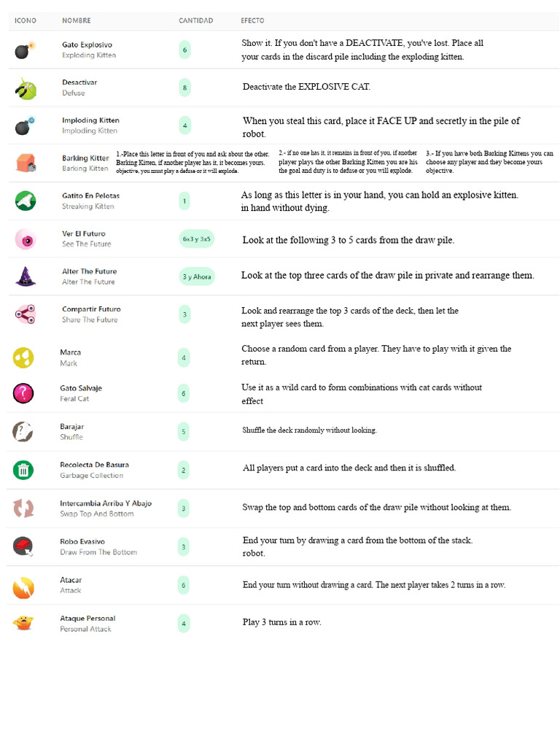Click the Personal Attack icon
The height and width of the screenshot is (747, 560).
click(x=23, y=623)
